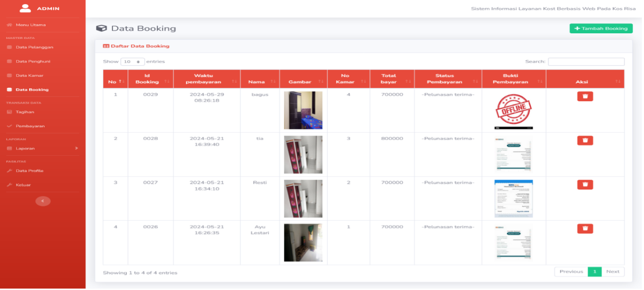Collapse sidebar with round arrow icon

pos(43,201)
